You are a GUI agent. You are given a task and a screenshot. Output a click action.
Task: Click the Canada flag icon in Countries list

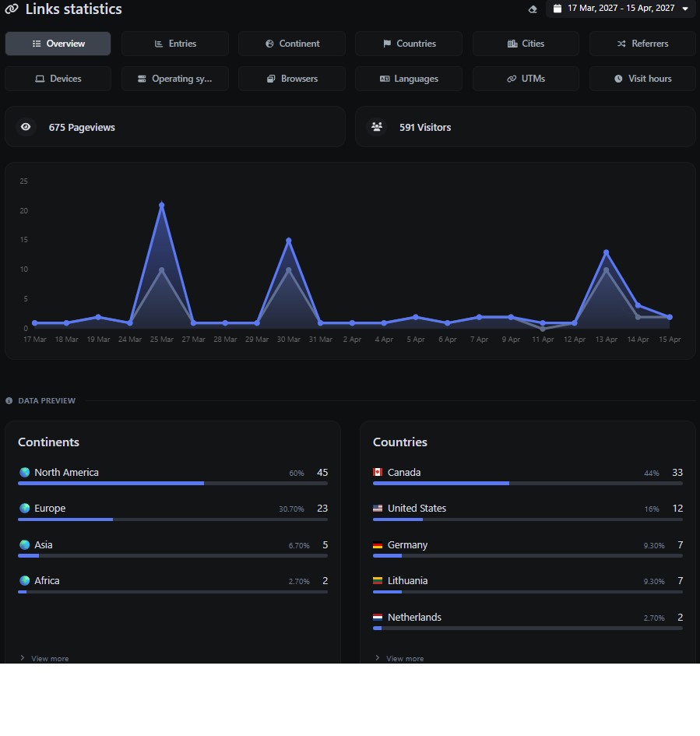pos(380,472)
